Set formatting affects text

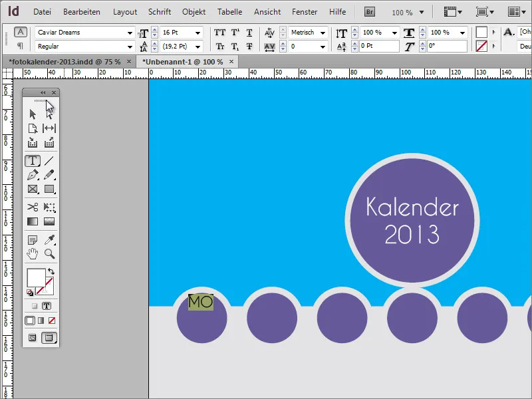point(47,306)
